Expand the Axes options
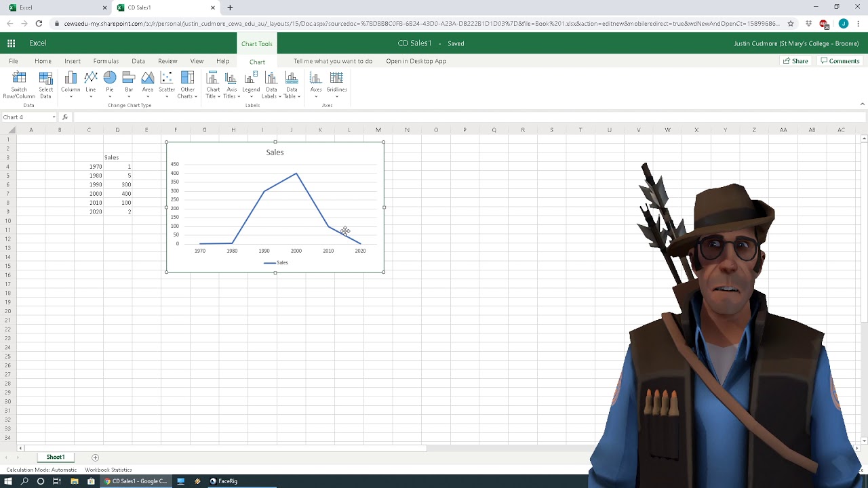 point(316,85)
